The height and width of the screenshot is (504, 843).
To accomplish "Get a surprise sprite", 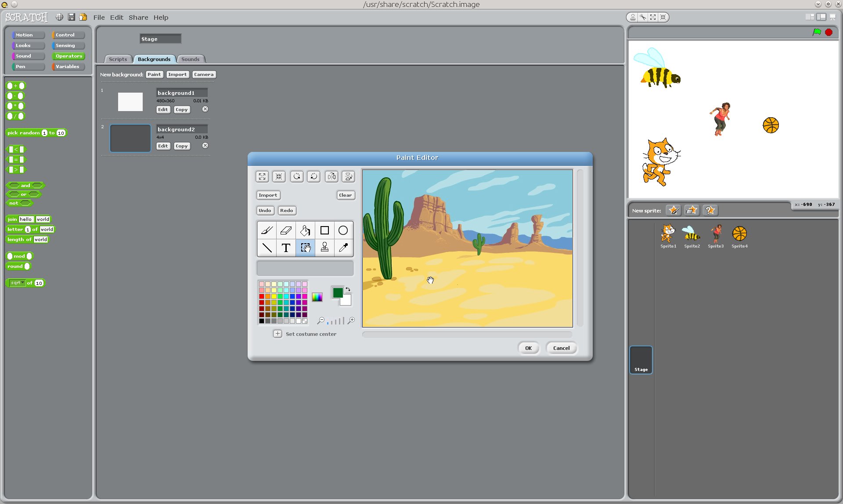I will (x=710, y=210).
